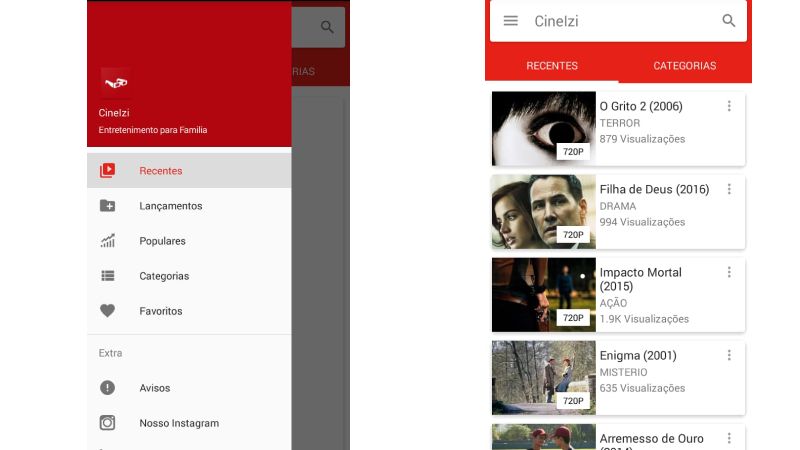Click the Populares chart icon

pyautogui.click(x=108, y=241)
